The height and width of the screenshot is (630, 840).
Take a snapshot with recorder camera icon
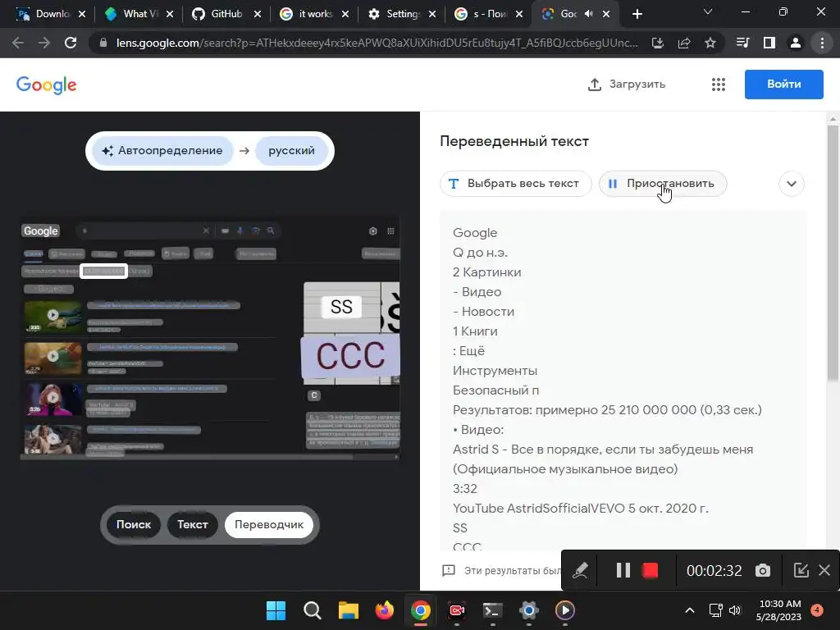[762, 571]
